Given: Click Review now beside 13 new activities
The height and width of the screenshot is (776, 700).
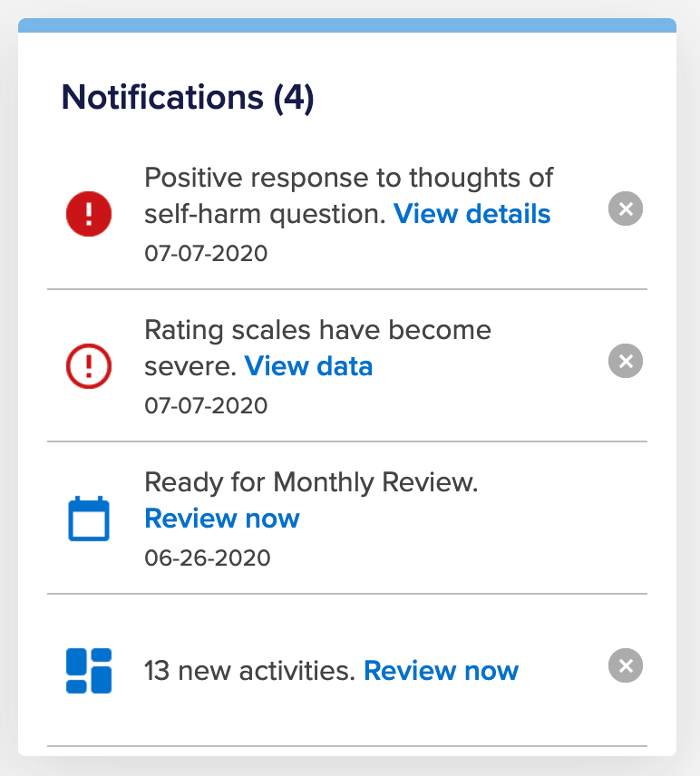Looking at the screenshot, I should click(441, 671).
